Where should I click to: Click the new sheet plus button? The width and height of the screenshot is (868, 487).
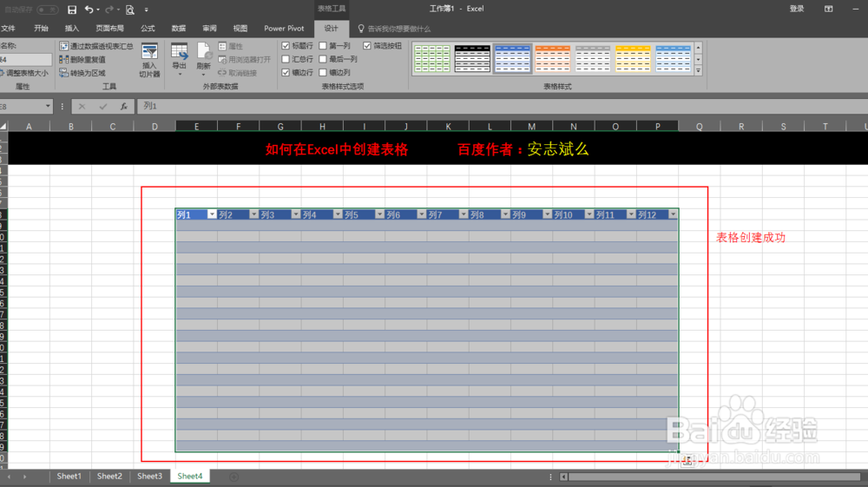234,477
